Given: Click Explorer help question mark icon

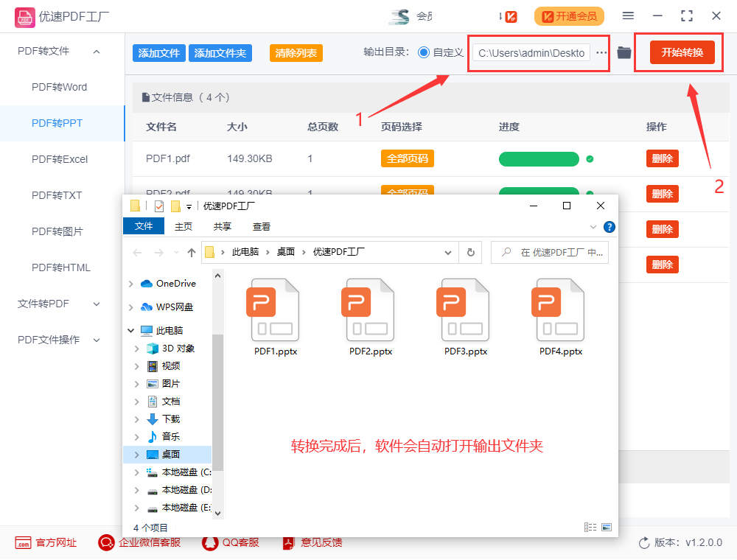Looking at the screenshot, I should tap(609, 227).
